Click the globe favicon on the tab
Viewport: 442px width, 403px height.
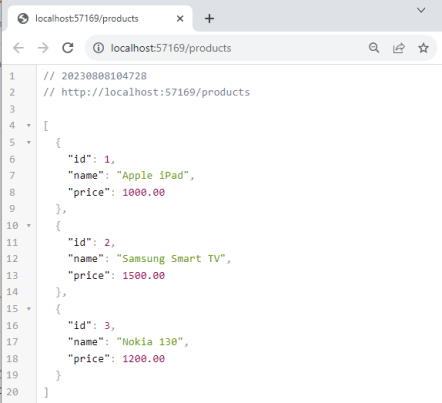pos(23,18)
